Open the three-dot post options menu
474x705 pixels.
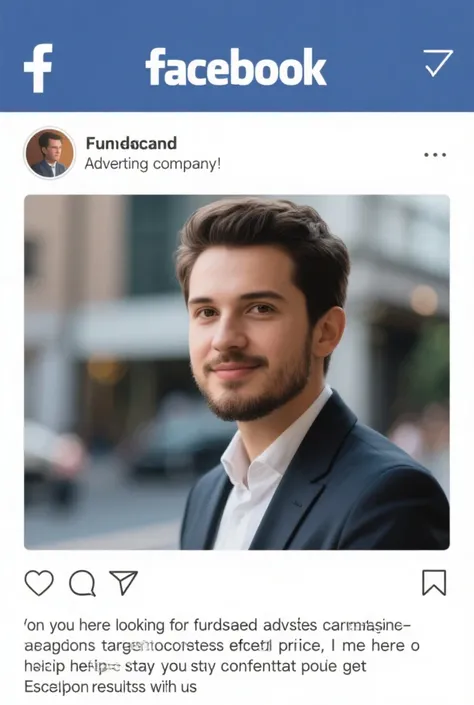pos(435,155)
